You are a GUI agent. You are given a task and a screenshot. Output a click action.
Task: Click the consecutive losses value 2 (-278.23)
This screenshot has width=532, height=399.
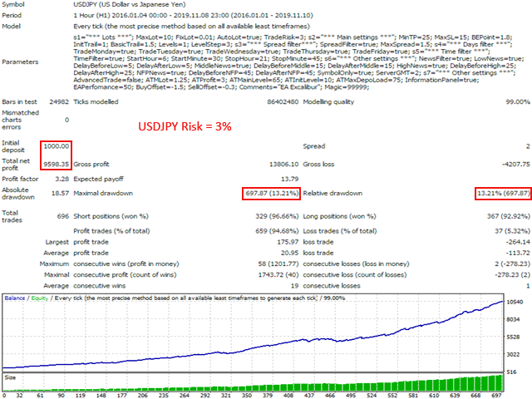click(x=512, y=264)
